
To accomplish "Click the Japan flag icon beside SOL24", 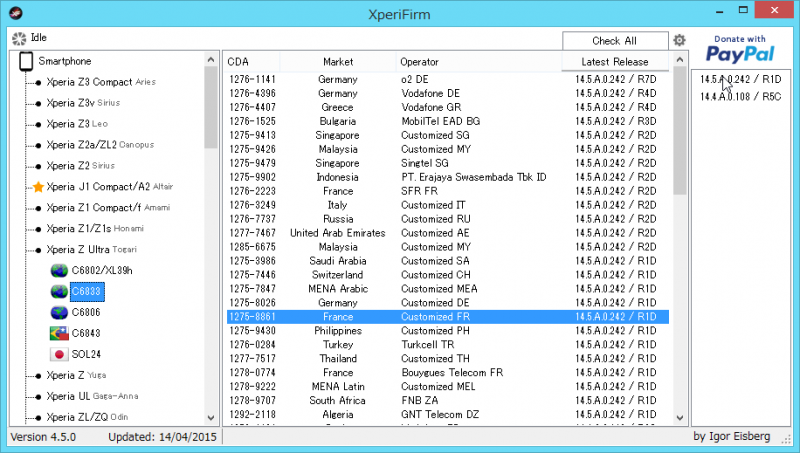I will pyautogui.click(x=59, y=354).
